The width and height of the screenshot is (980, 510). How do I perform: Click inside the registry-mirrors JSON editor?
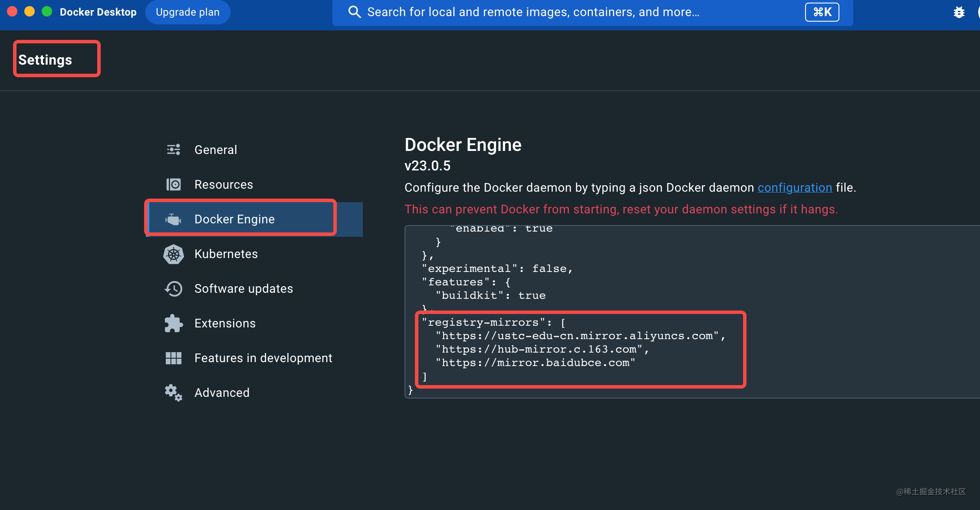[x=580, y=349]
